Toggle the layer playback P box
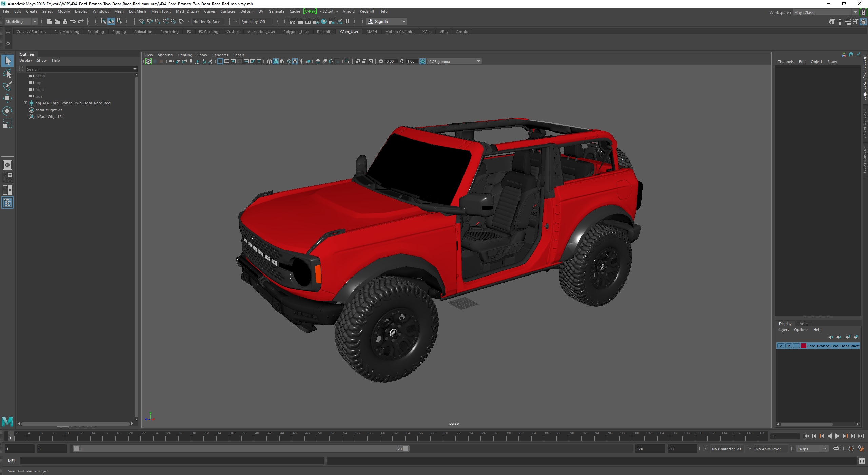 pos(789,346)
